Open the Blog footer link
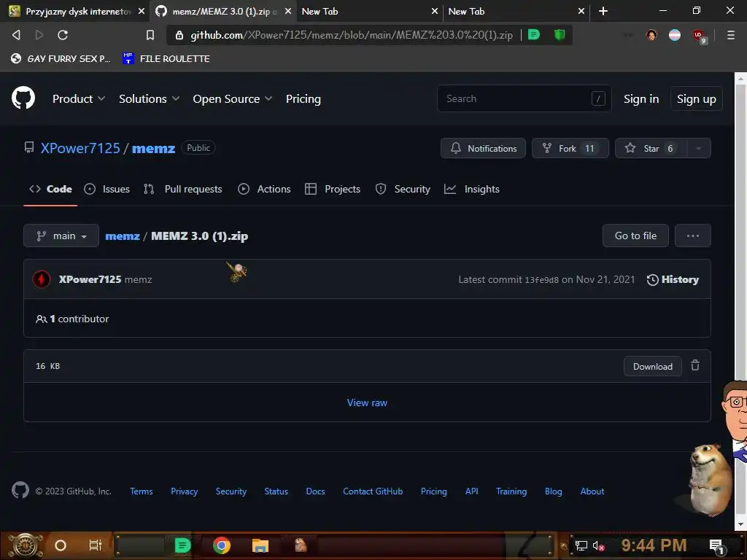Viewport: 747px width, 560px height. (x=553, y=491)
